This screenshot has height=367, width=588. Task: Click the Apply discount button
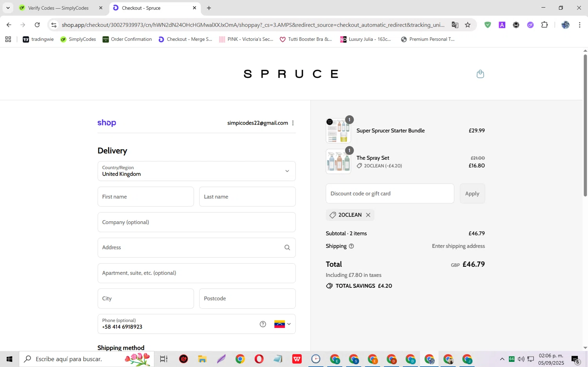tap(472, 193)
